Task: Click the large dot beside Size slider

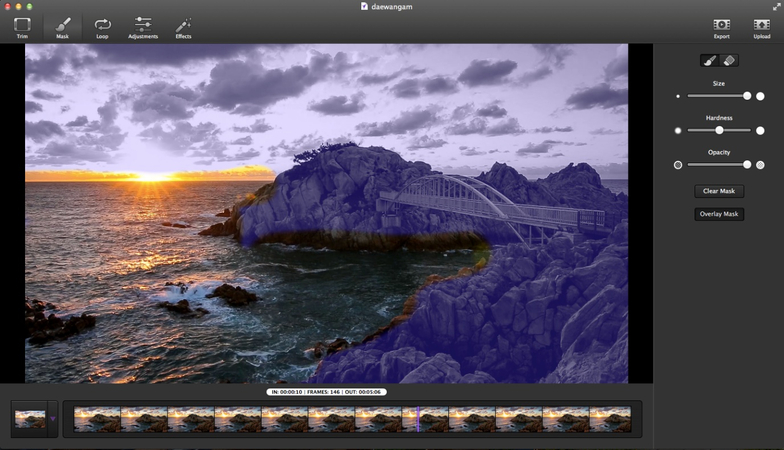Action: tap(760, 96)
